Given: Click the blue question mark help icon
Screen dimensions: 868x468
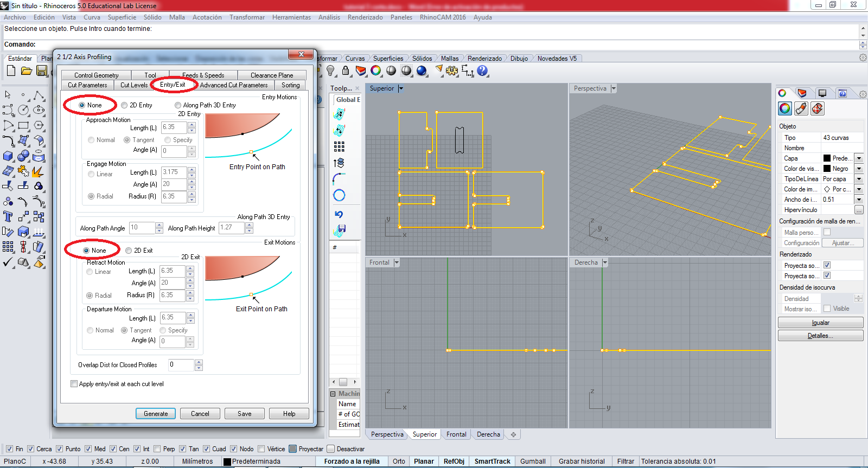Looking at the screenshot, I should tap(482, 70).
